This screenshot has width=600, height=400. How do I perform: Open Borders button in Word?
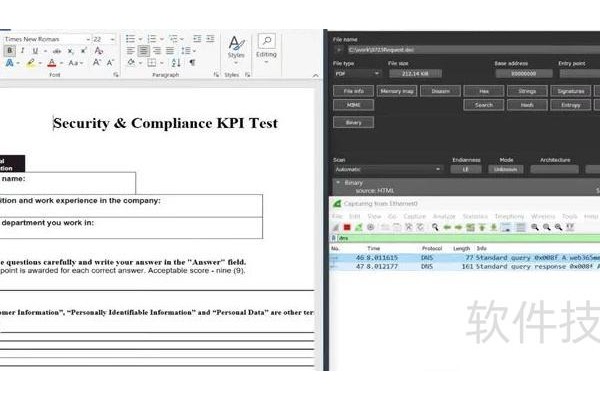pos(152,62)
